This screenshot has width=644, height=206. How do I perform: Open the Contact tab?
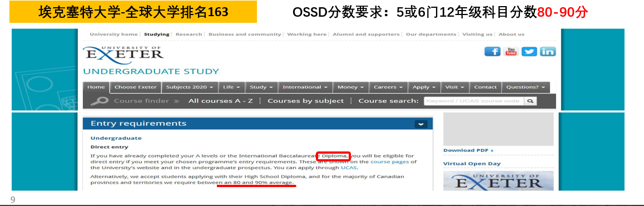486,87
